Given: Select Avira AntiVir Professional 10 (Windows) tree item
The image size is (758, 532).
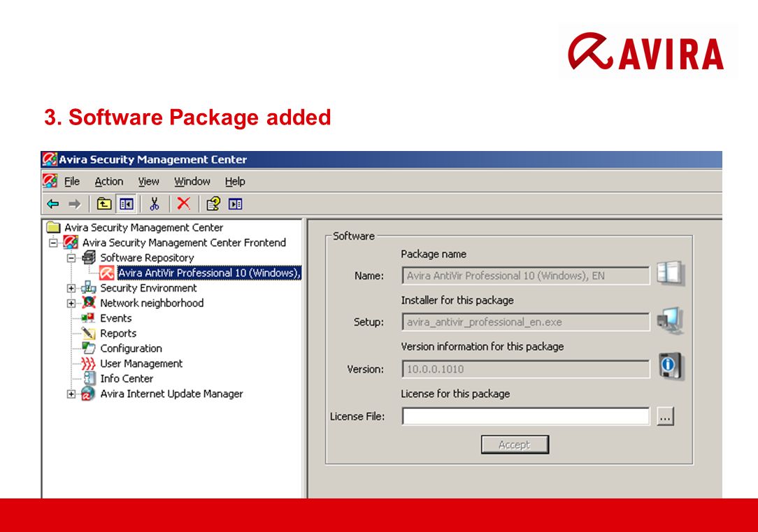Looking at the screenshot, I should 209,273.
